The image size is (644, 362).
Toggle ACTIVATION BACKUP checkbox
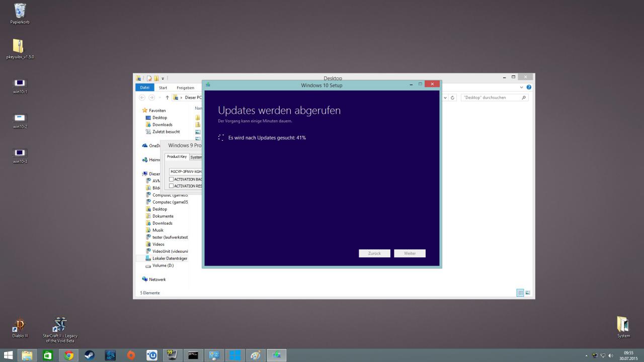(x=171, y=179)
